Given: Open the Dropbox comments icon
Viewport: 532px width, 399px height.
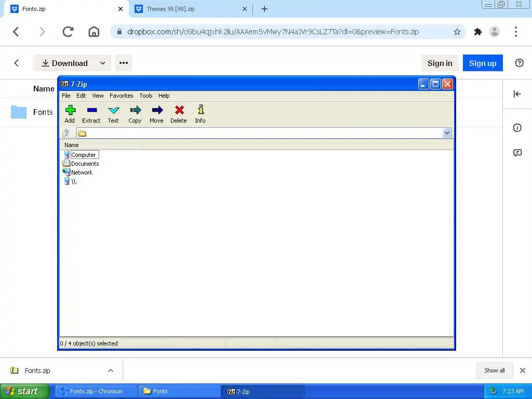Looking at the screenshot, I should (517, 153).
